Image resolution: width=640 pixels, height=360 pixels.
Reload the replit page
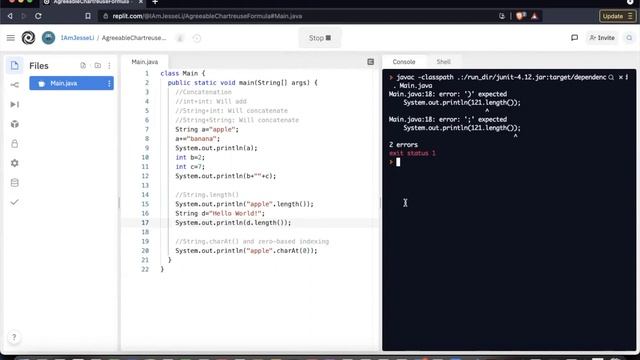coord(38,16)
